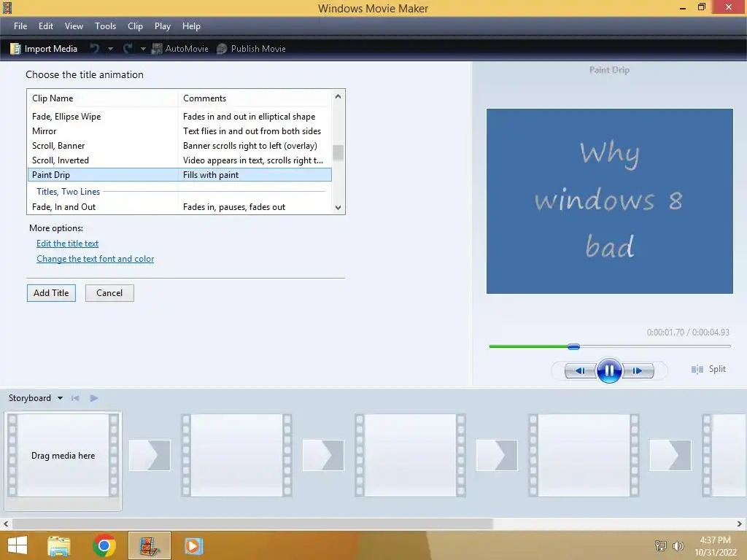Open File Explorer from the taskbar
The image size is (747, 560).
59,545
